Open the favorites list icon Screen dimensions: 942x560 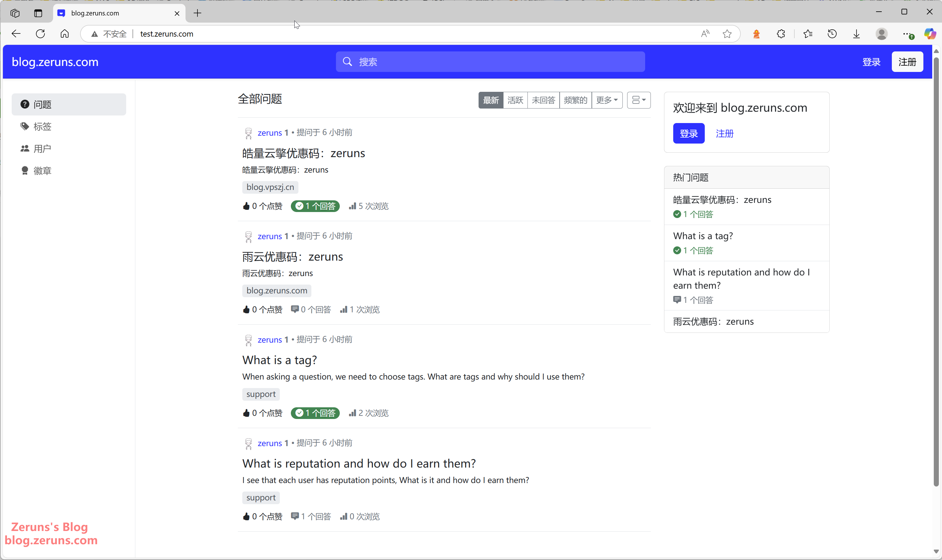pyautogui.click(x=808, y=33)
